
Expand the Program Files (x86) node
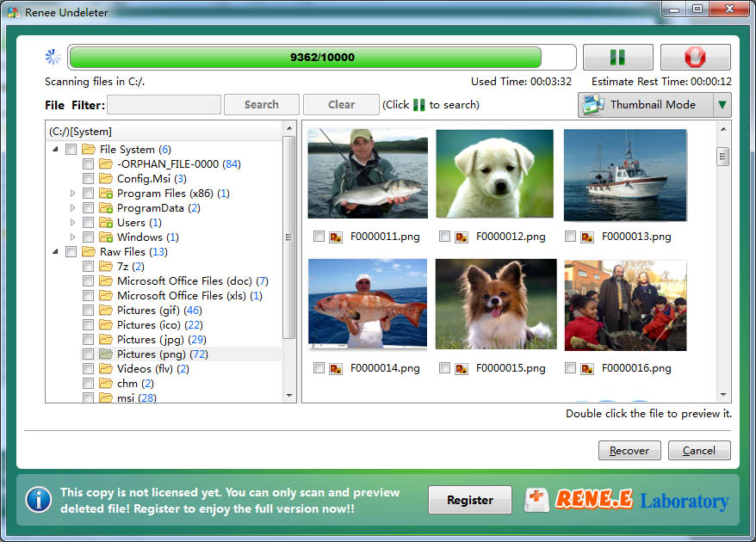(72, 194)
